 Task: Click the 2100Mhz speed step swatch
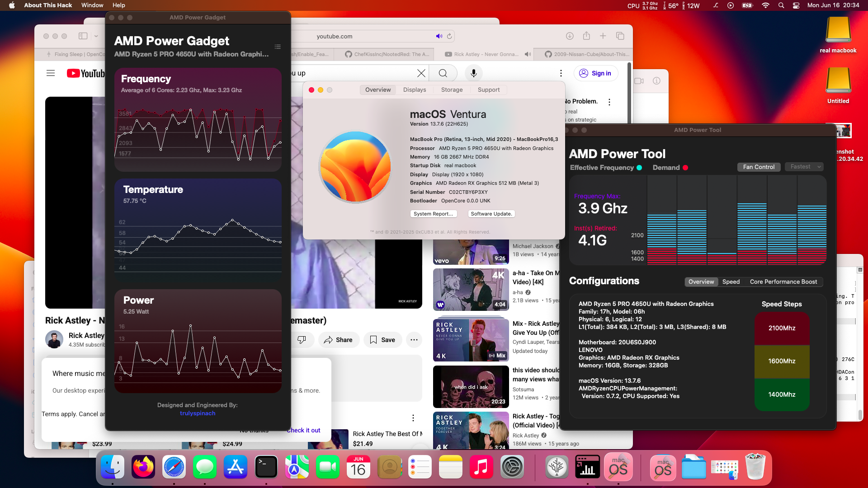[x=782, y=328]
